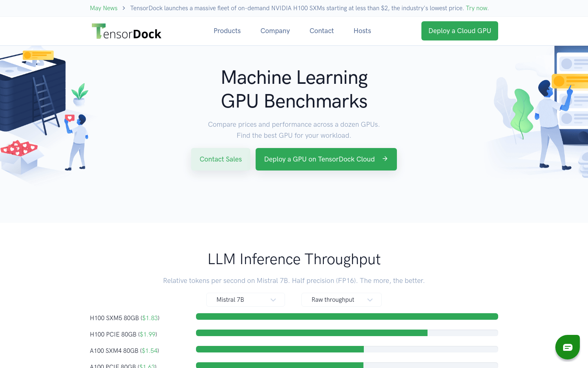Click 'Relative tokens per second' description text
The height and width of the screenshot is (368, 588).
(294, 280)
